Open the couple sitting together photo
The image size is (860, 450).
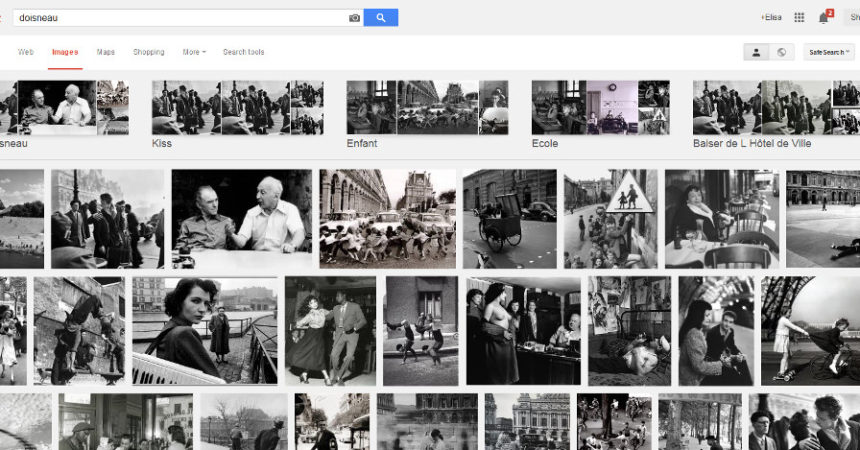point(716,330)
